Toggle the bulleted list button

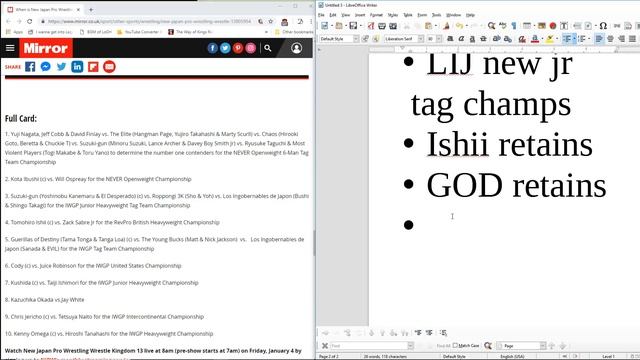pos(567,39)
